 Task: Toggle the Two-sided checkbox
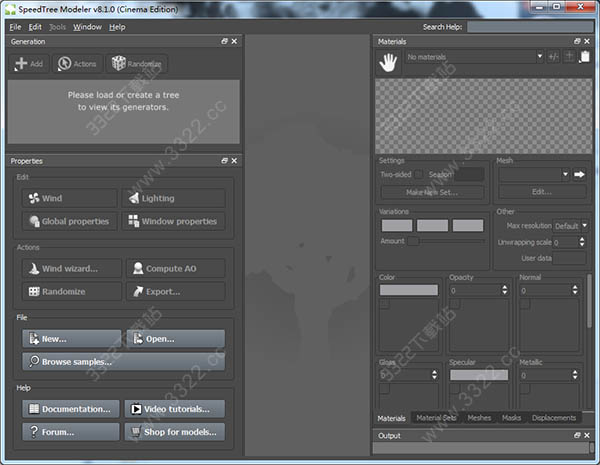point(420,174)
